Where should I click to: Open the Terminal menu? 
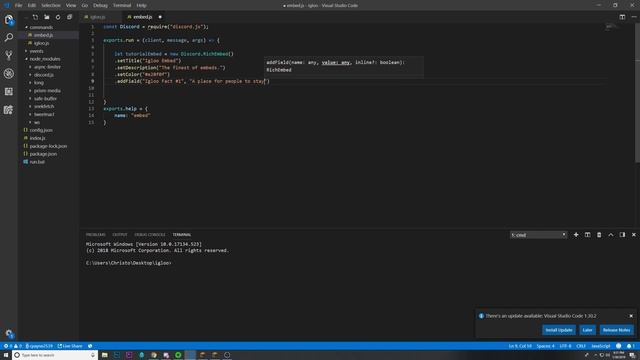pyautogui.click(x=122, y=5)
